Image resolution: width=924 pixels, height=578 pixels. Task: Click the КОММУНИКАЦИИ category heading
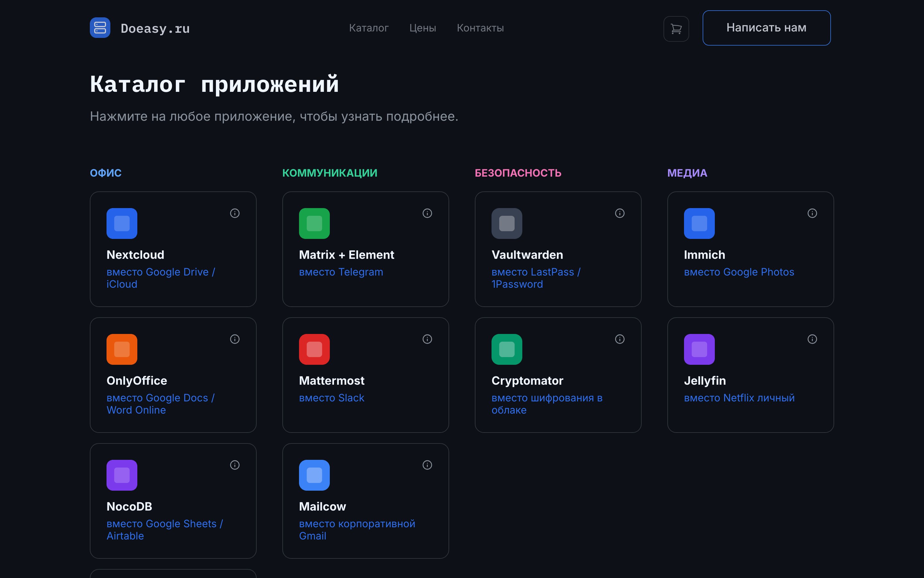pos(329,173)
